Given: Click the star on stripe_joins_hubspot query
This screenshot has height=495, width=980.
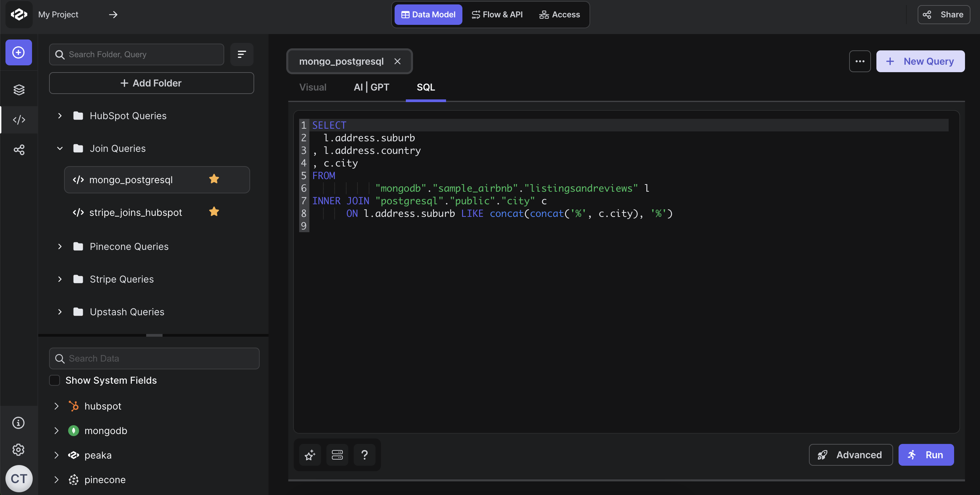Looking at the screenshot, I should (x=214, y=212).
